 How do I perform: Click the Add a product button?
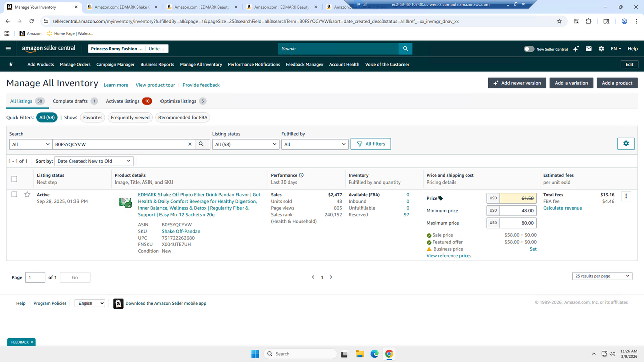[x=617, y=83]
